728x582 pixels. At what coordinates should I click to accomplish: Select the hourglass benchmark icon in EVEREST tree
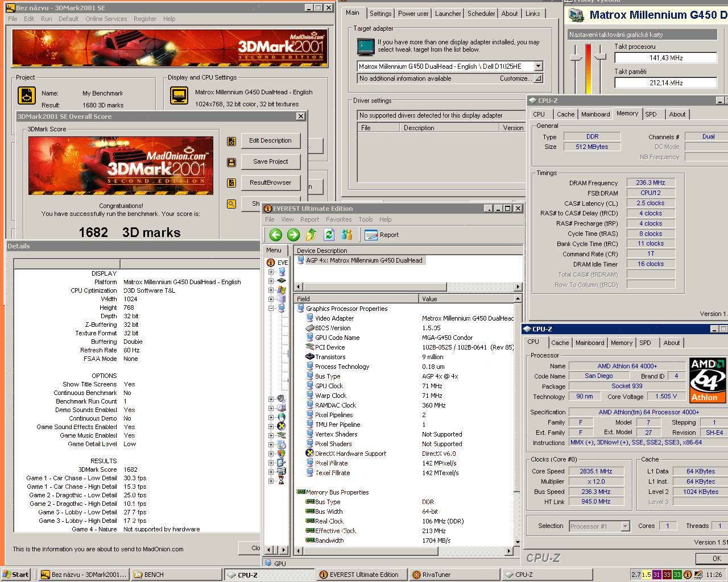(281, 481)
